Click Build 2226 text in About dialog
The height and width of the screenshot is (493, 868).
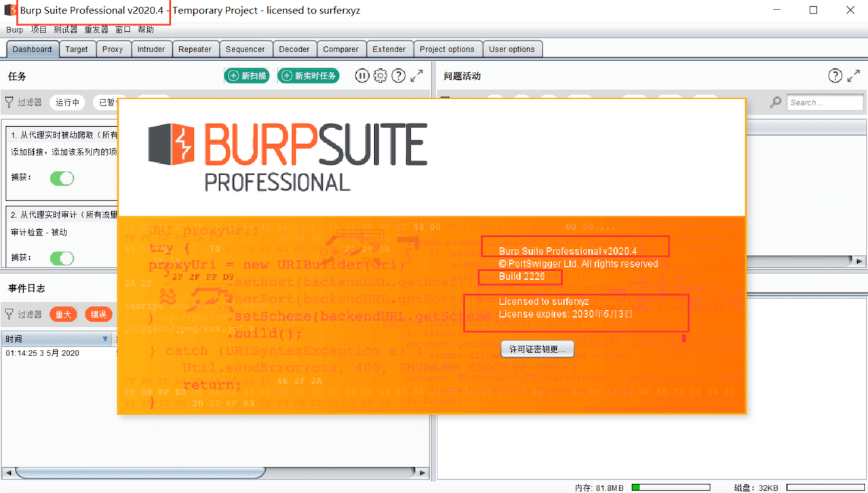pos(521,277)
